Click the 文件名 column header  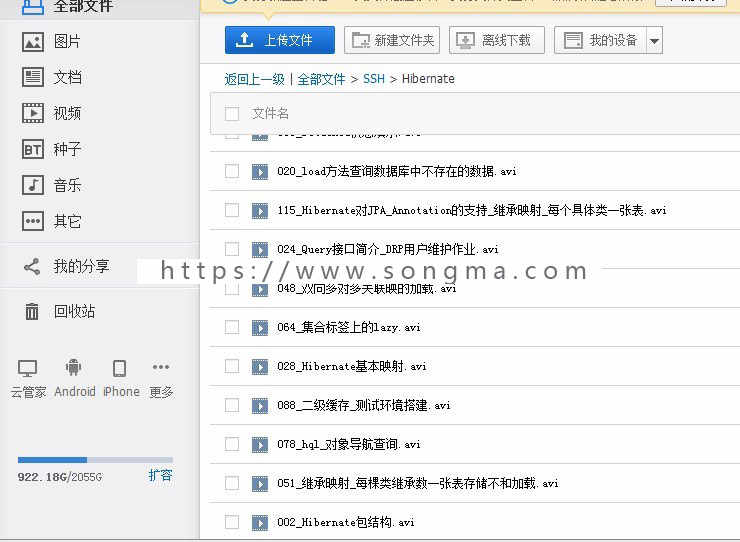[270, 113]
